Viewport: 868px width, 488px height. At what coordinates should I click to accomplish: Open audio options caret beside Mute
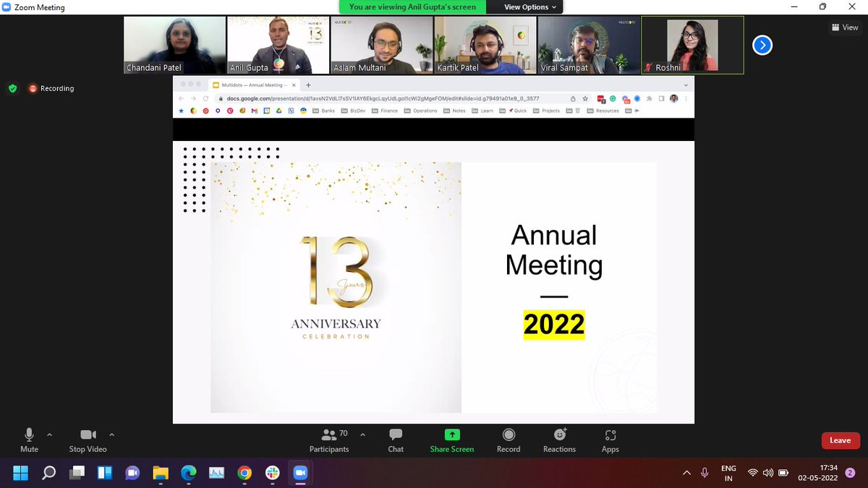(49, 435)
